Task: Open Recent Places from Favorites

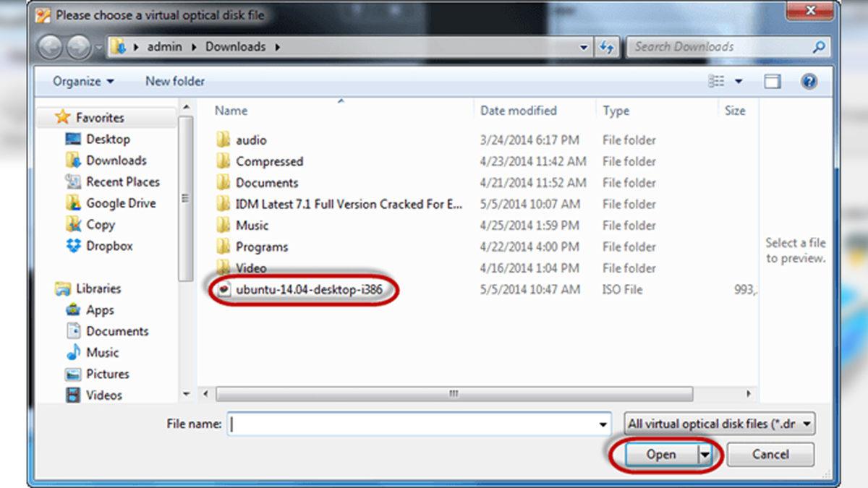Action: [124, 181]
